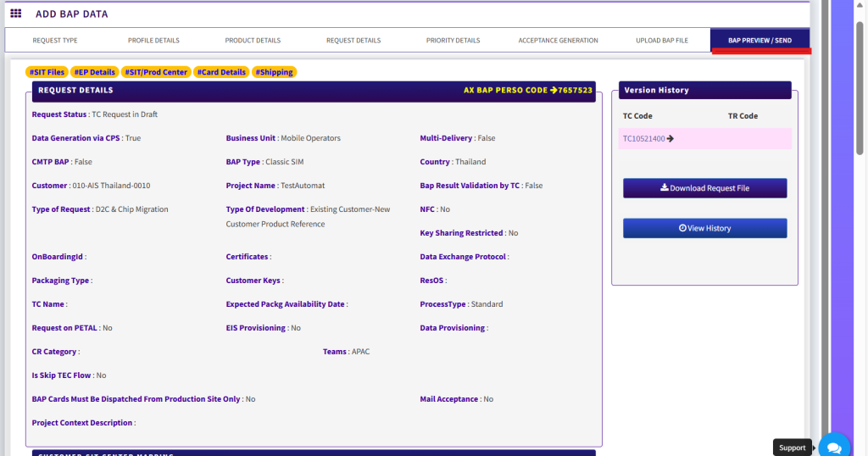Open the Support chat bubble icon
The image size is (868, 456).
[833, 447]
